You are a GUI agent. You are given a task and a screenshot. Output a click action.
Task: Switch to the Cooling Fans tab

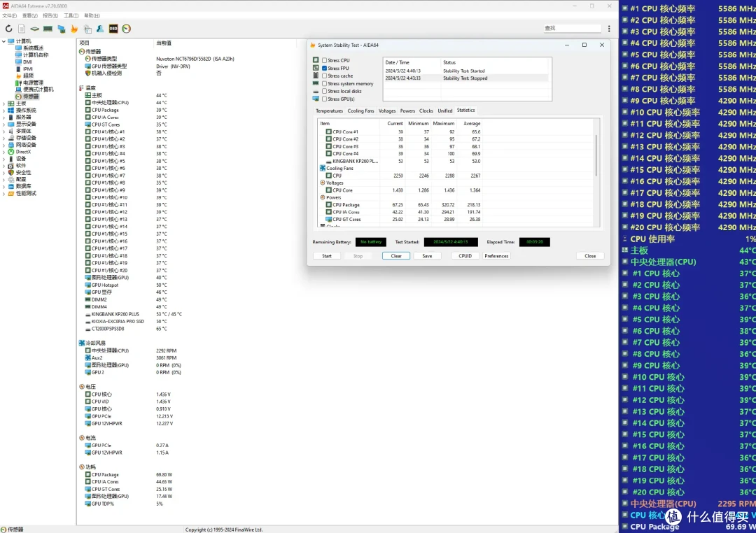pos(360,111)
